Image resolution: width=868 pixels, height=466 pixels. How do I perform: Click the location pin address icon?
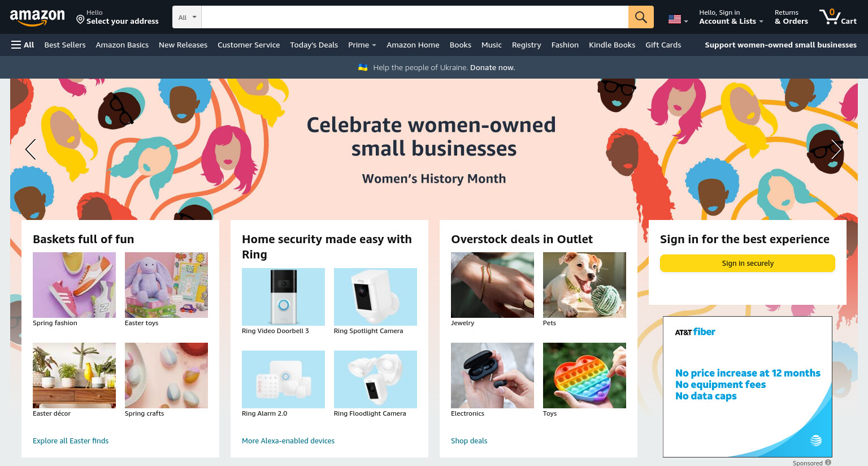[x=80, y=20]
